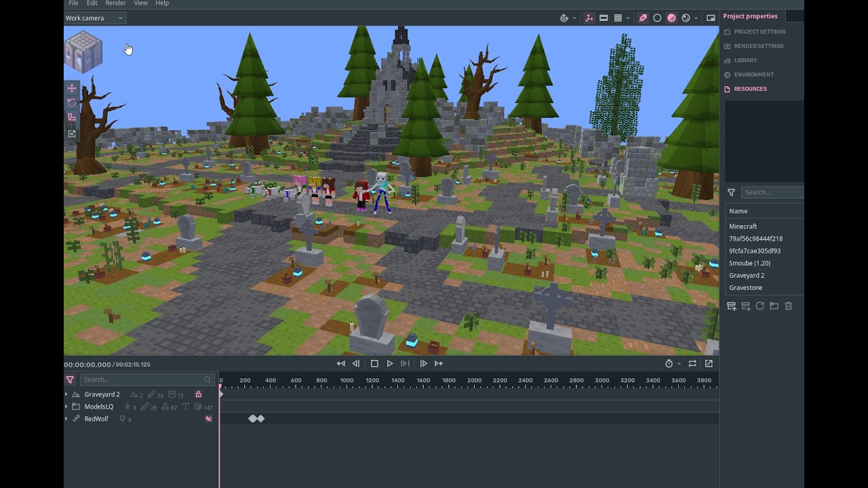Toggle the viewport grid overlay
The image size is (868, 488).
pos(618,18)
